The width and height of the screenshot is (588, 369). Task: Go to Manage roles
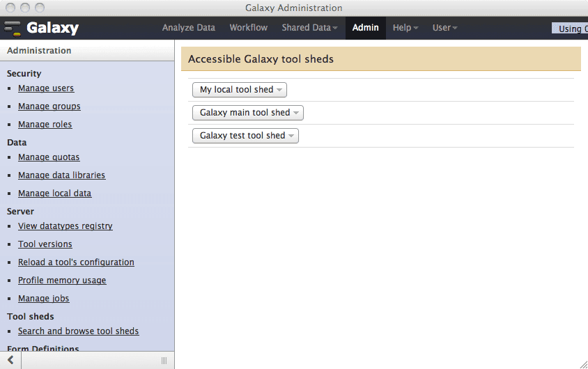45,125
